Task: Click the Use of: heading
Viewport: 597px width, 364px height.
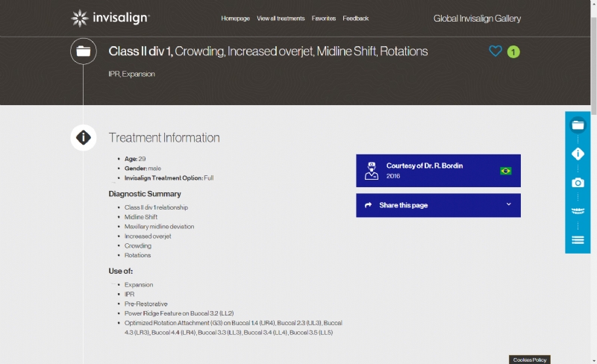Action: [x=121, y=271]
